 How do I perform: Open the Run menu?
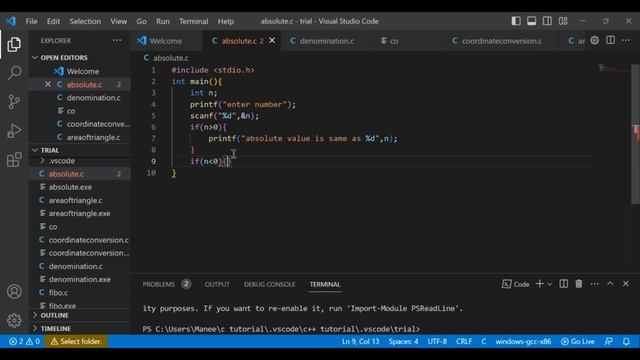click(x=162, y=21)
